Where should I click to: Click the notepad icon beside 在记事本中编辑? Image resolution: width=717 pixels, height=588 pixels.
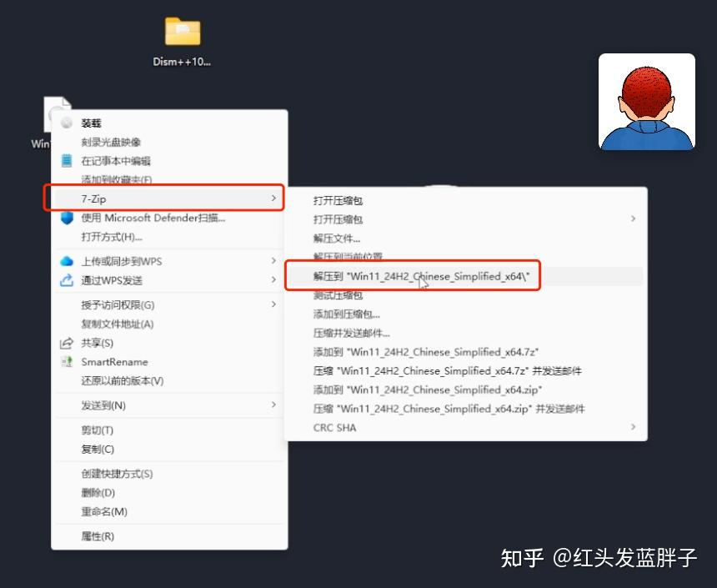67,161
